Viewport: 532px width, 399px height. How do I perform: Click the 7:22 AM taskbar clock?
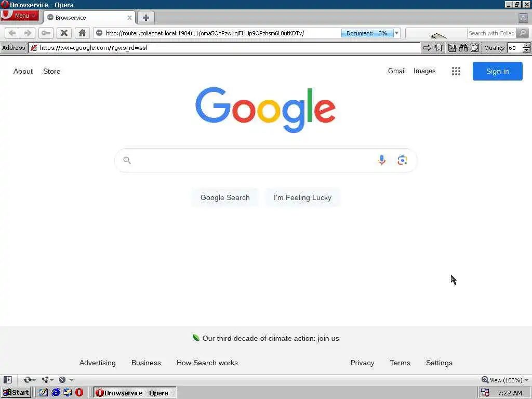click(510, 393)
